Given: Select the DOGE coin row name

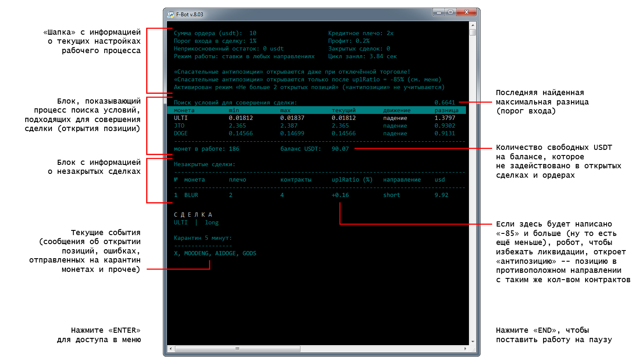Looking at the screenshot, I should pos(181,134).
